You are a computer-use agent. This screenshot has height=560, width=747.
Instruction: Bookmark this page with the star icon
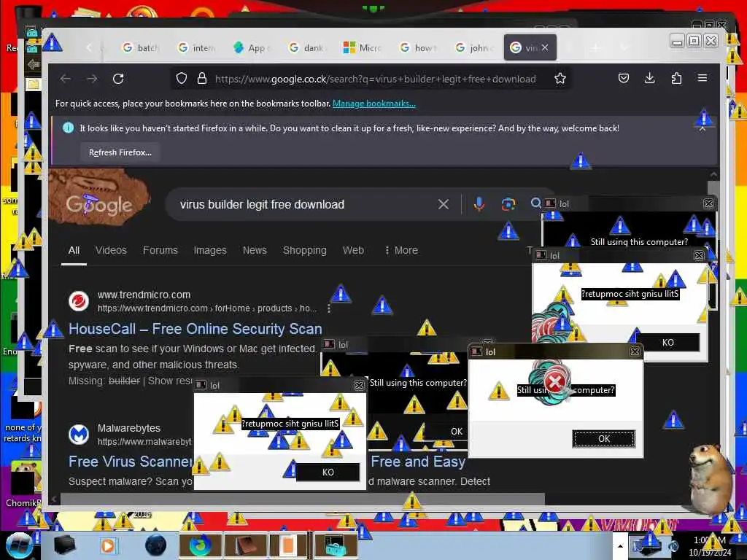pyautogui.click(x=560, y=79)
